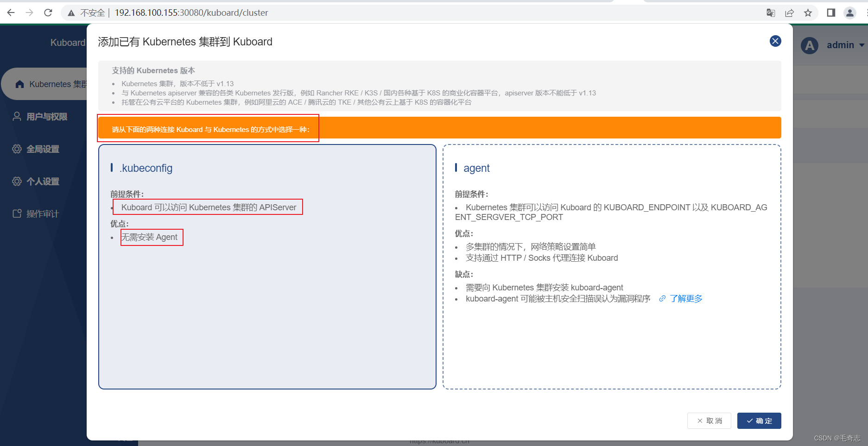The height and width of the screenshot is (446, 868).
Task: Click the 支持通过 HTTP / Socks 代理连接 text
Action: click(542, 258)
